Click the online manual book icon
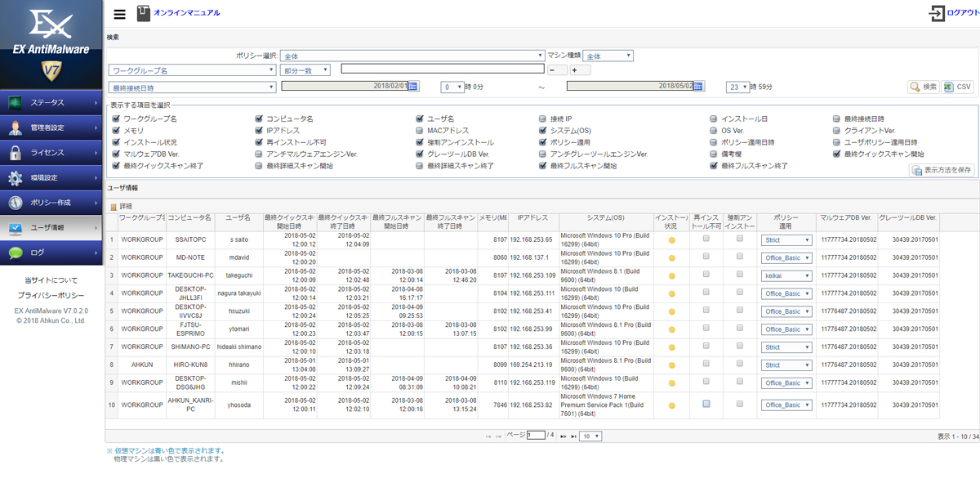980x483 pixels. [144, 13]
